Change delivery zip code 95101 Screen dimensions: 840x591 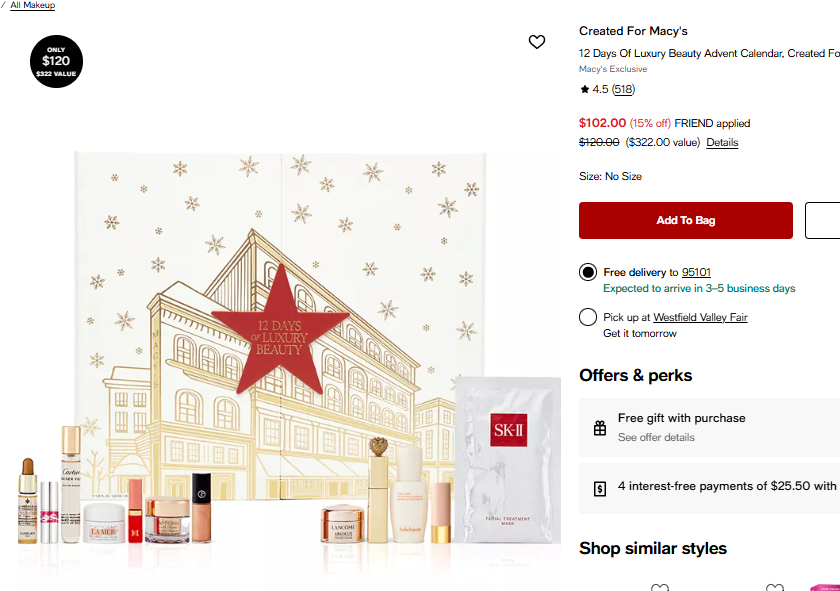point(696,272)
